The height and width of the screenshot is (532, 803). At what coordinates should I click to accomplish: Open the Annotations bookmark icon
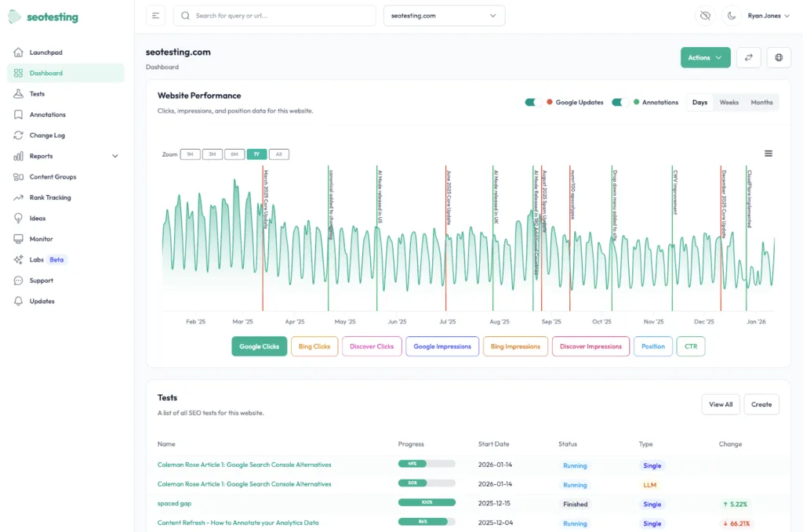tap(17, 114)
